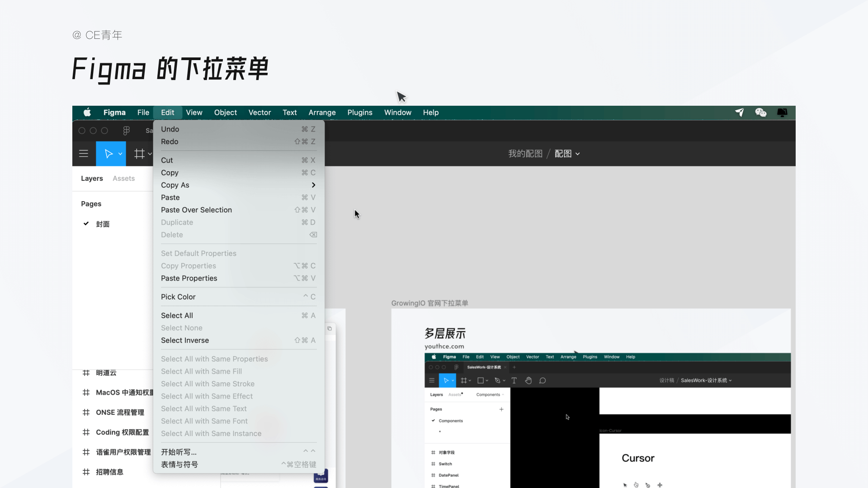Viewport: 868px width, 488px height.
Task: Select the Move tool arrow icon
Action: point(108,154)
